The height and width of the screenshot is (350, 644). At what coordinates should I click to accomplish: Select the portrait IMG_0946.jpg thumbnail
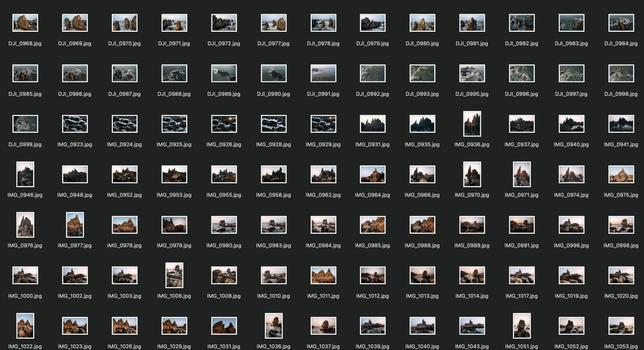tap(25, 174)
